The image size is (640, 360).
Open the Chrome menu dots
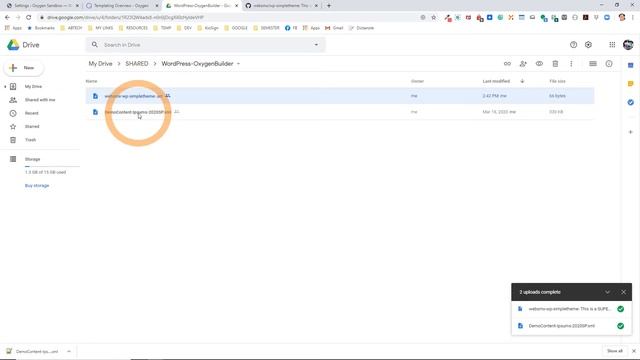(x=633, y=18)
